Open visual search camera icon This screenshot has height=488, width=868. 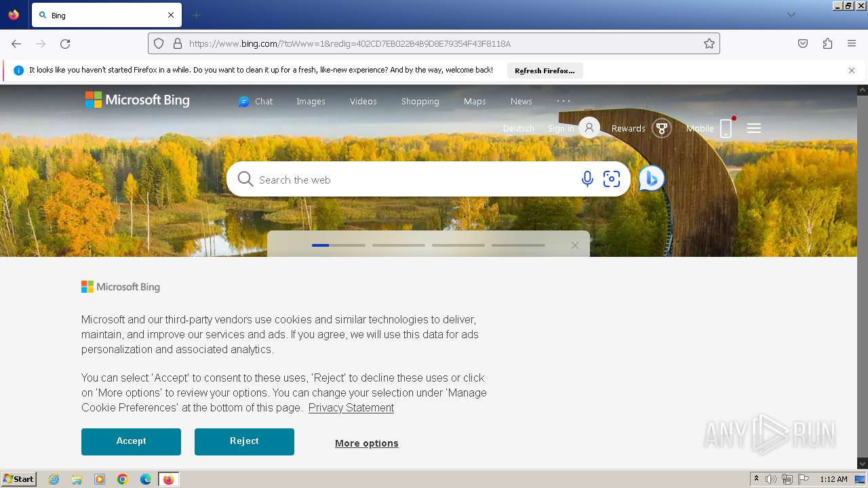pyautogui.click(x=612, y=179)
